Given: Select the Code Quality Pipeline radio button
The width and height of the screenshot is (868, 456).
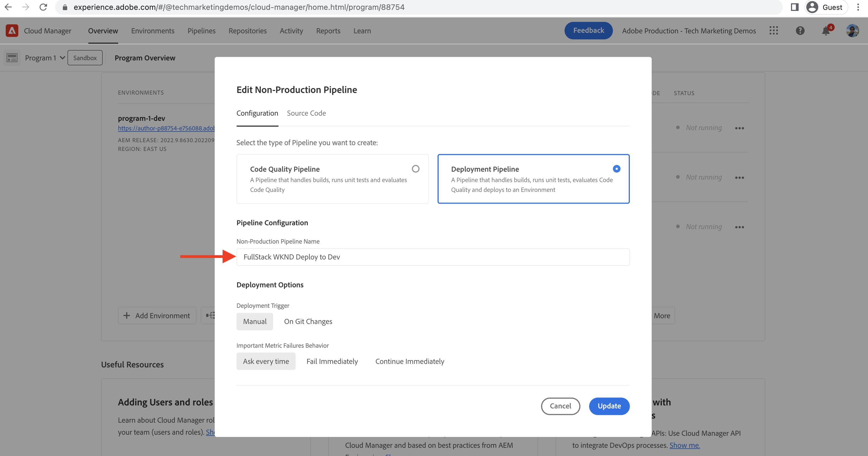Looking at the screenshot, I should point(415,169).
